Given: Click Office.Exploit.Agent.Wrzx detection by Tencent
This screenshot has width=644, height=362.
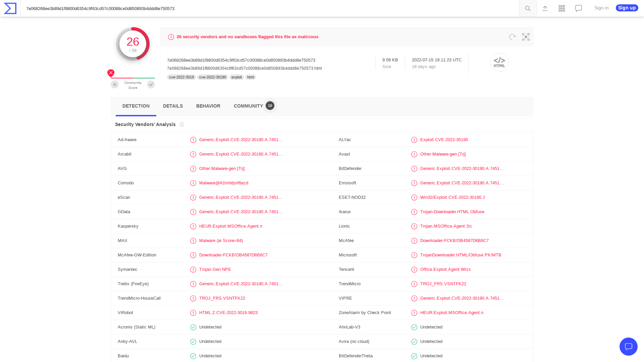Looking at the screenshot, I should click(445, 269).
